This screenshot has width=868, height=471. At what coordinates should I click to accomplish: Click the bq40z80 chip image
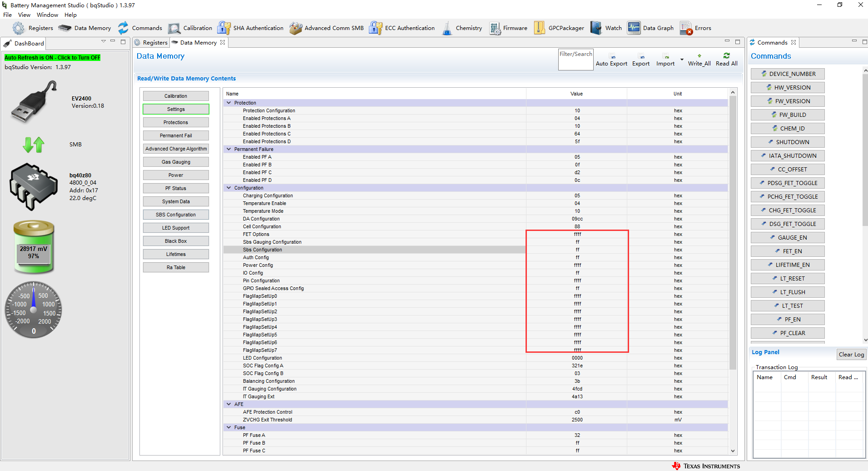coord(34,186)
